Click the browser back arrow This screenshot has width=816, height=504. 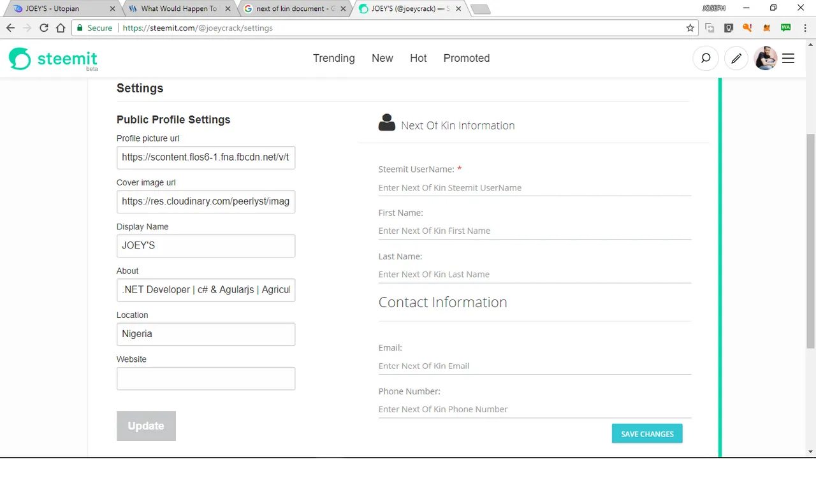(10, 28)
